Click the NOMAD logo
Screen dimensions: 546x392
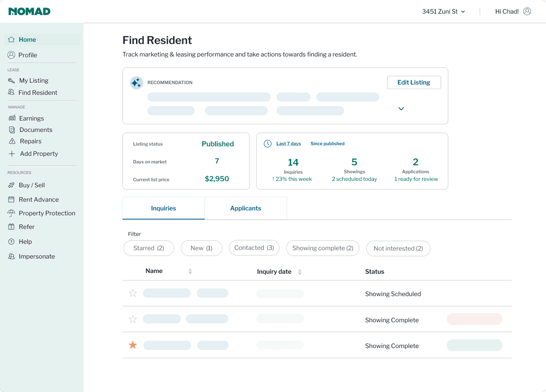pyautogui.click(x=29, y=11)
